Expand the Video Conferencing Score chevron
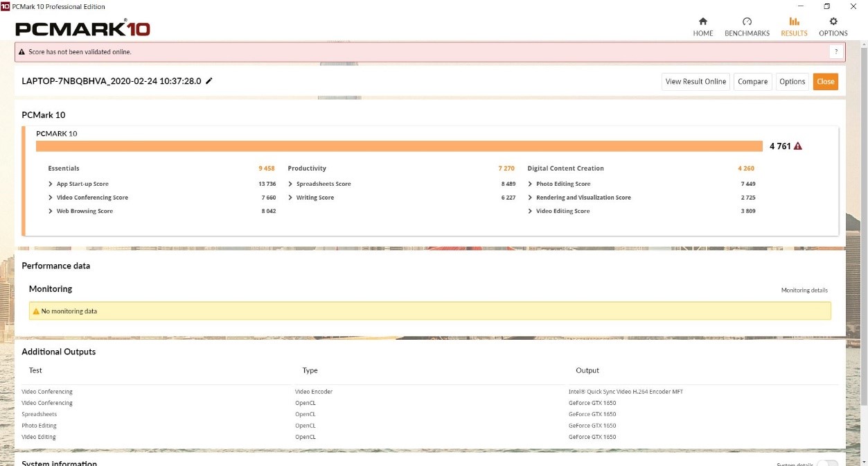The width and height of the screenshot is (868, 466). [51, 198]
